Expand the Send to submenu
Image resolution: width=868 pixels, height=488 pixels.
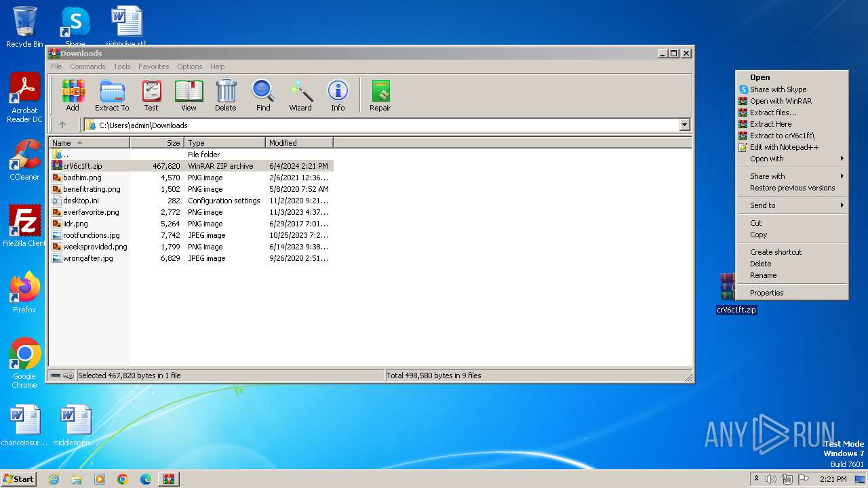792,205
